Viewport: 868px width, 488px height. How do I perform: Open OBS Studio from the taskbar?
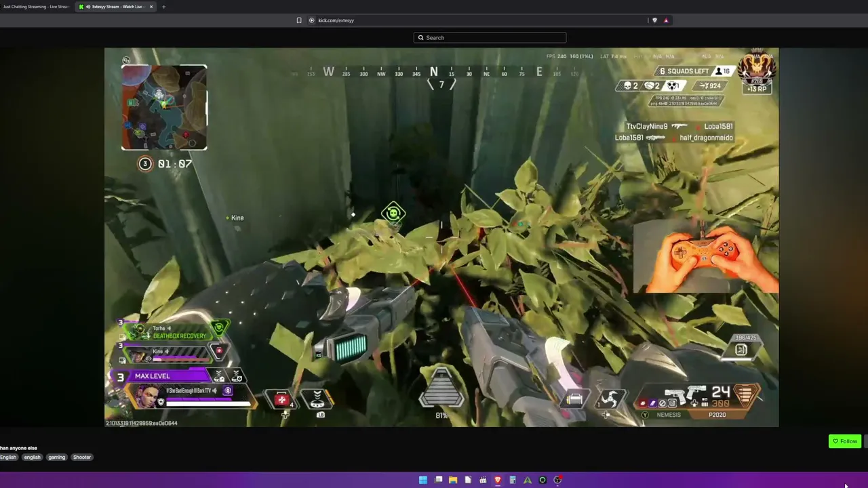click(557, 480)
